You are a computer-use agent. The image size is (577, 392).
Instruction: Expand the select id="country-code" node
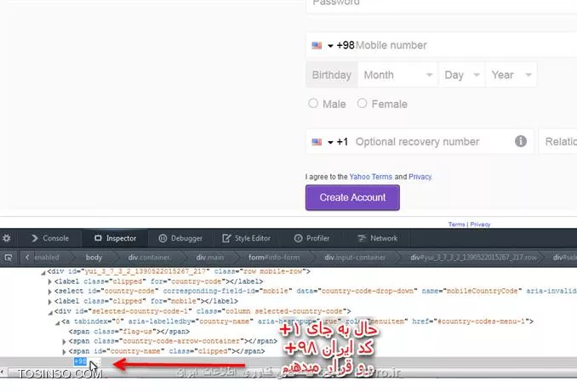click(49, 292)
